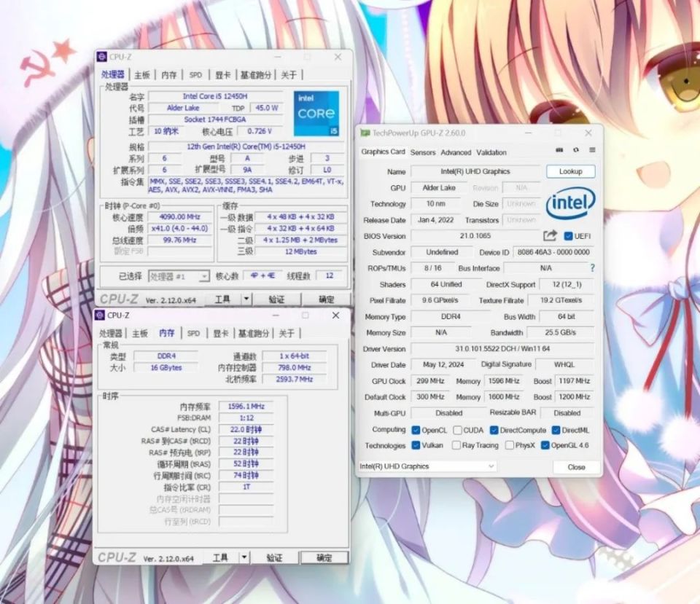This screenshot has width=700, height=604.
Task: Click the 工具 button in the CPU-Z memory window
Action: click(x=220, y=557)
